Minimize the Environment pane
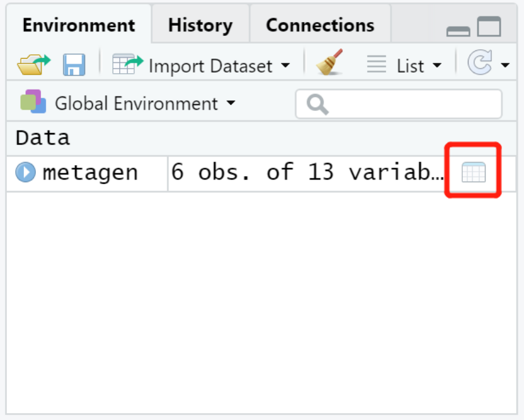524x420 pixels. coord(458,29)
